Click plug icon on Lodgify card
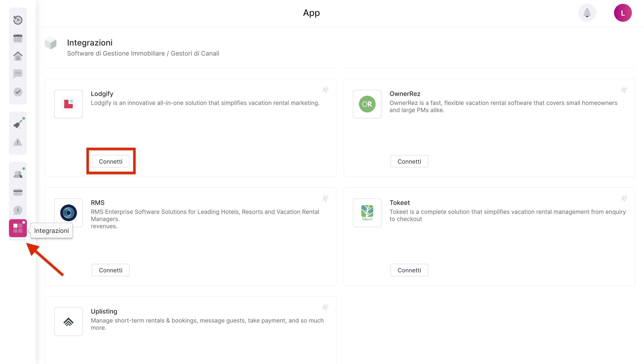This screenshot has height=364, width=644. [x=325, y=90]
